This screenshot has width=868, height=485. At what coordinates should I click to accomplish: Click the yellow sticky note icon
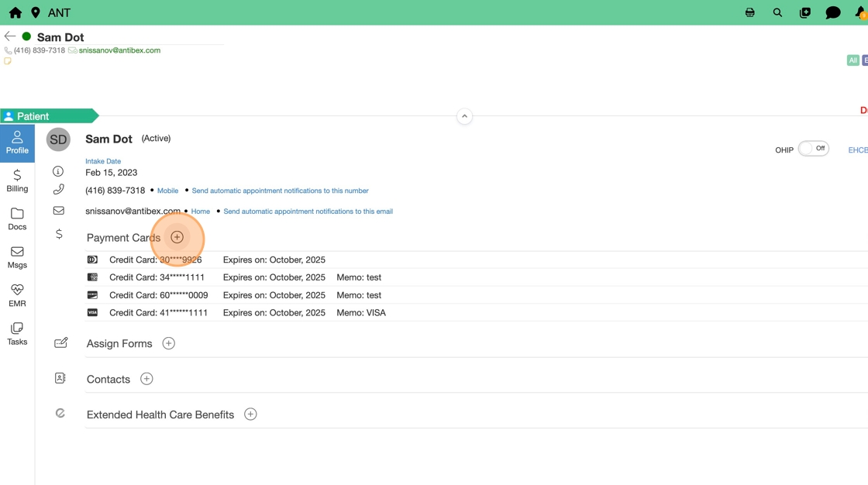tap(8, 61)
